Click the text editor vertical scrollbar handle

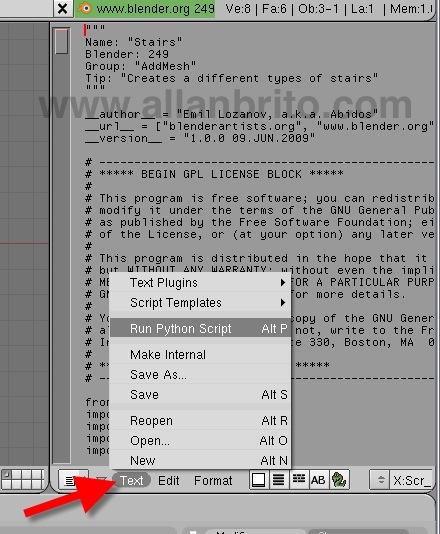click(x=62, y=41)
